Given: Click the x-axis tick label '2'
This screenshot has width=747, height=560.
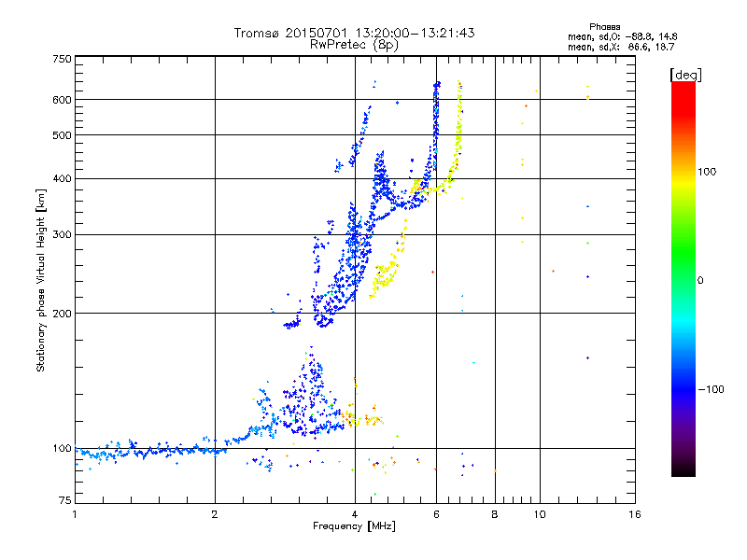Looking at the screenshot, I should pos(215,514).
